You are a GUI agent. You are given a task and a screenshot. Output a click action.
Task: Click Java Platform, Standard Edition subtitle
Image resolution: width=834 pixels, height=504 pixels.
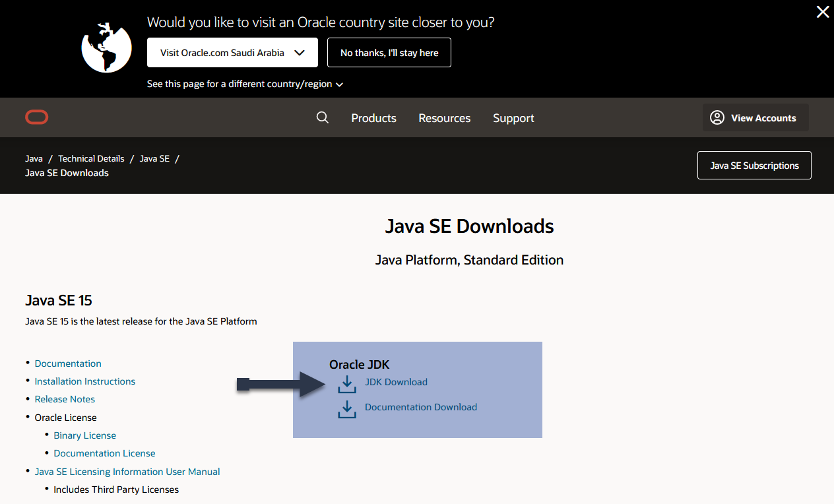(x=470, y=260)
